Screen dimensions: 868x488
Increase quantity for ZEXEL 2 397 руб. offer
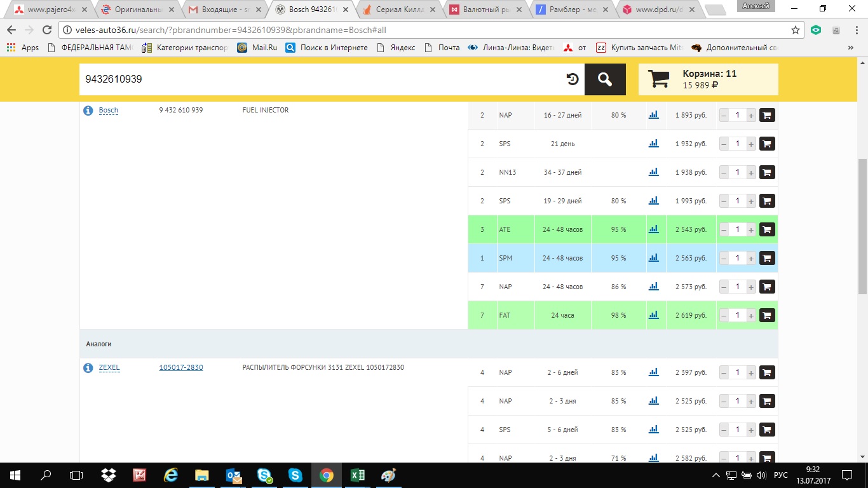click(751, 372)
